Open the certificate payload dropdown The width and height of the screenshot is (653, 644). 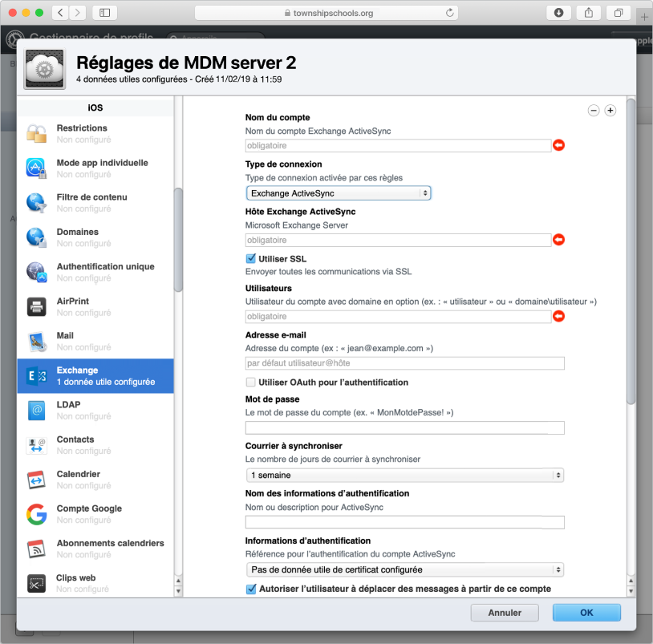coord(405,569)
